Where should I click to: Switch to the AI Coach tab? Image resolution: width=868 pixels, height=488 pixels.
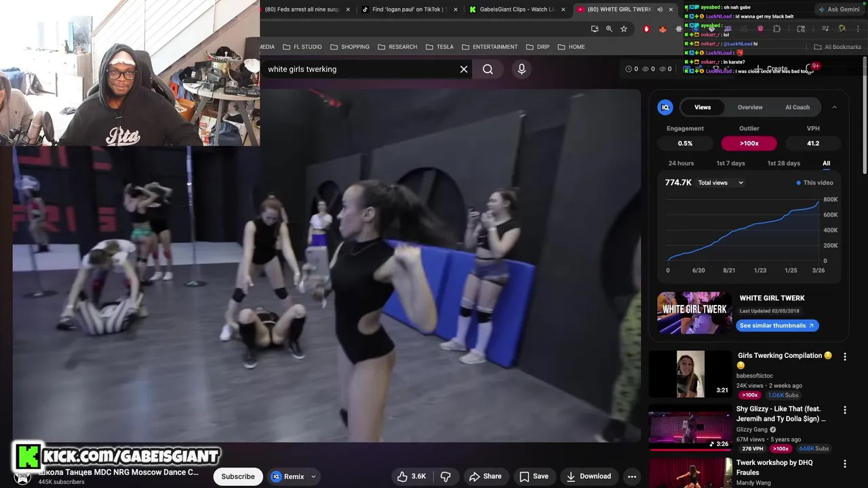tap(797, 107)
